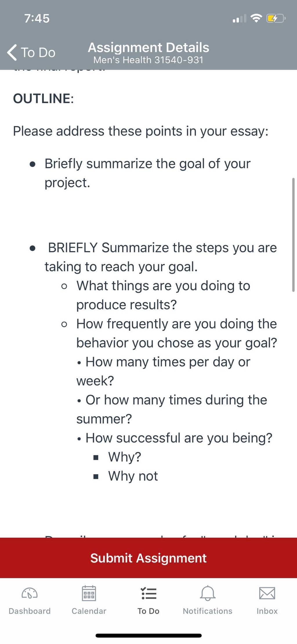
Task: Tap the OUTLINE heading text
Action: 44,98
